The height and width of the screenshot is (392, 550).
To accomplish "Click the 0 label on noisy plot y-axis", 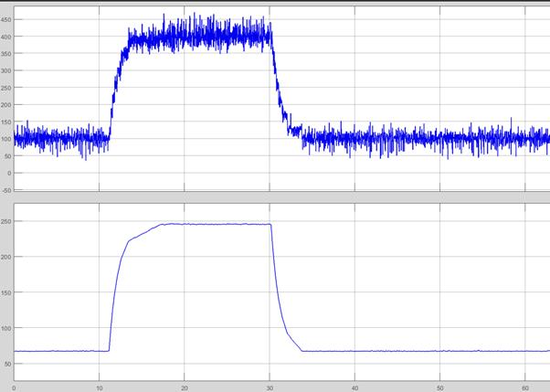I will pos(9,173).
